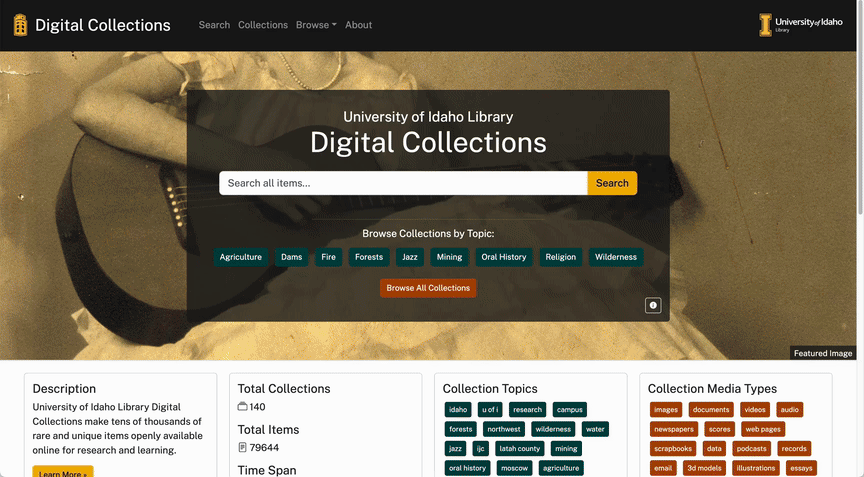
Task: Focus the Search all items field
Action: [x=403, y=183]
